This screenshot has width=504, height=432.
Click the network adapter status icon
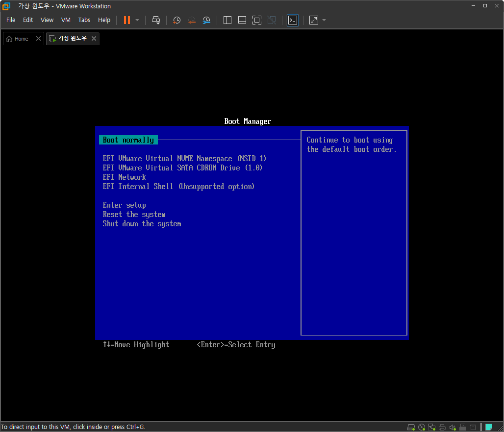click(432, 427)
